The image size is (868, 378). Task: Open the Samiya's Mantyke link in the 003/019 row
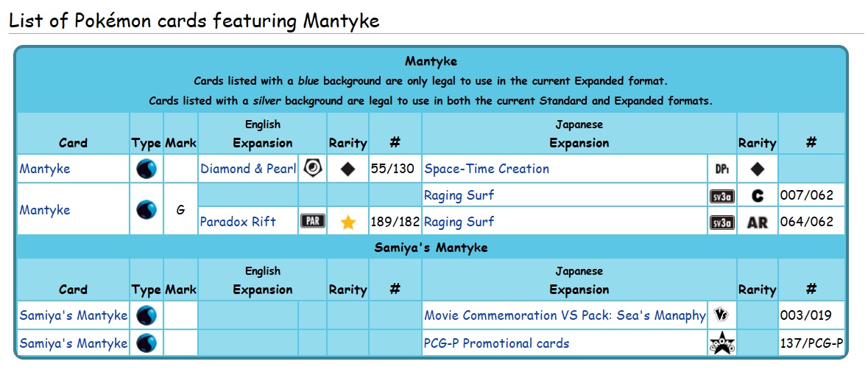click(74, 315)
